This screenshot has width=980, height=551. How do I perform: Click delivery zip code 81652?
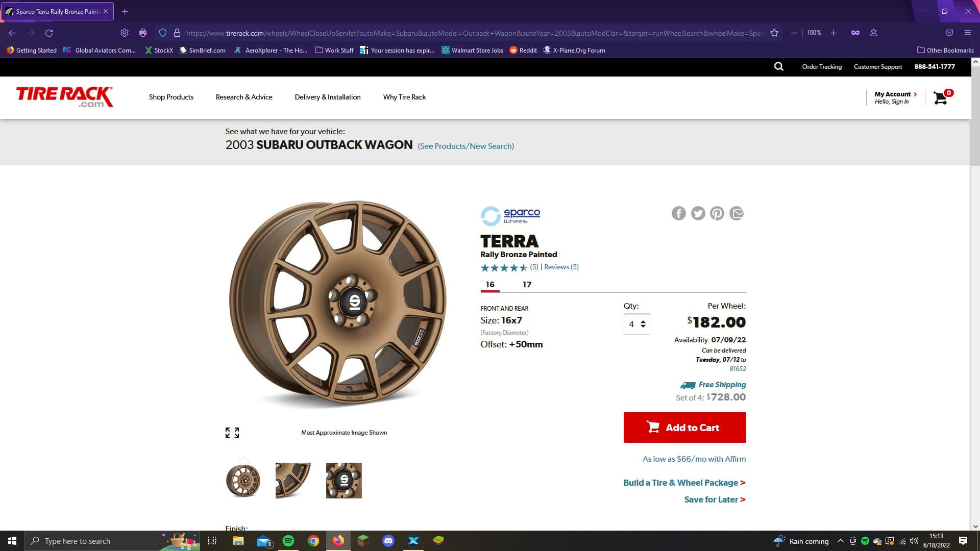tap(738, 368)
